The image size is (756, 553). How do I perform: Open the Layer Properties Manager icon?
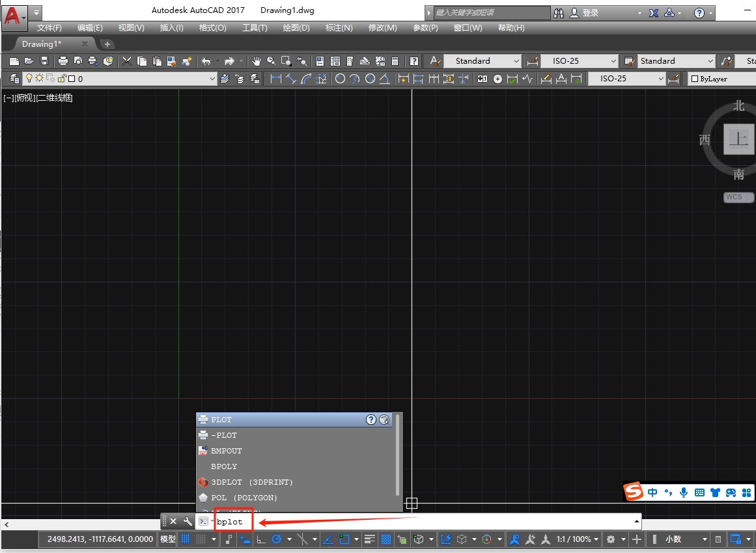tap(14, 79)
